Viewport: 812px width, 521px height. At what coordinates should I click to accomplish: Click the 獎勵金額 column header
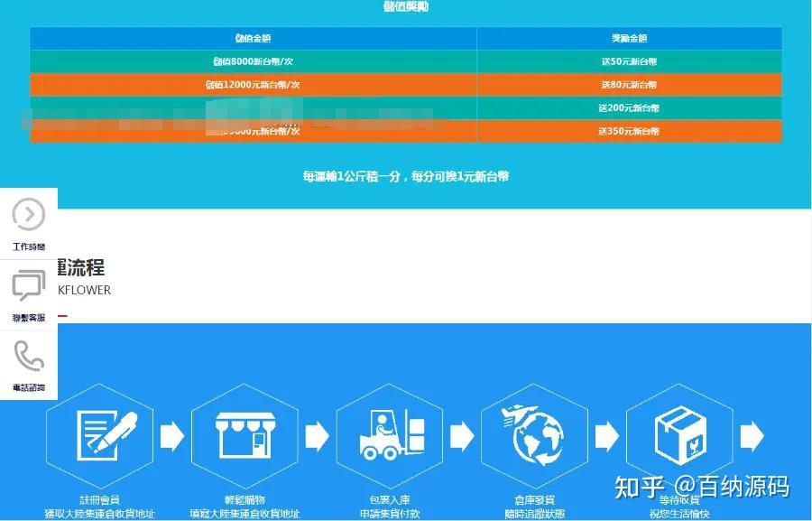pos(629,38)
